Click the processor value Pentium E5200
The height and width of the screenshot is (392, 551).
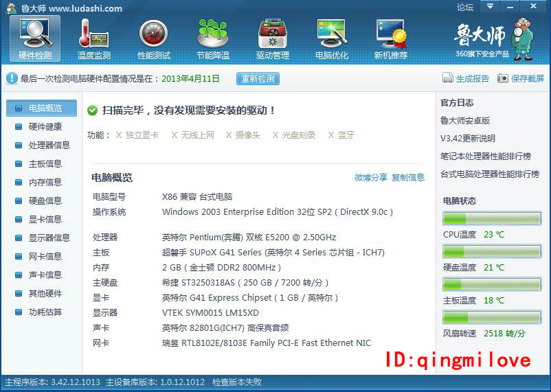(249, 238)
